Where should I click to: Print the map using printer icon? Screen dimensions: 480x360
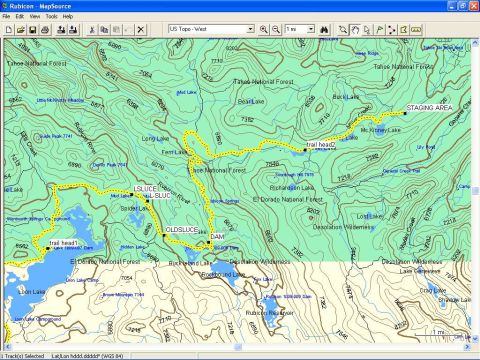pos(45,30)
